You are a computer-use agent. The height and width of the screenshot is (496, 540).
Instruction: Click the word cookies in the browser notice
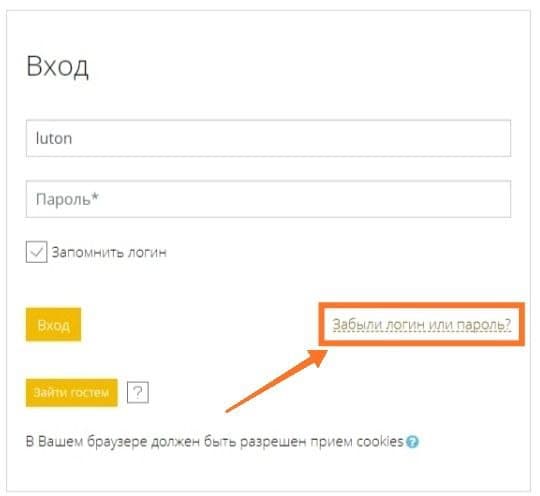[380, 442]
